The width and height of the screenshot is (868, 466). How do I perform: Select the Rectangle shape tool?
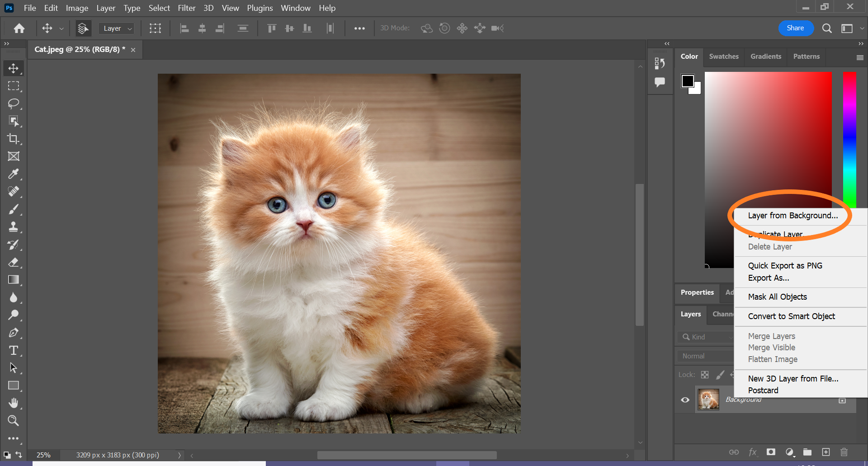14,386
